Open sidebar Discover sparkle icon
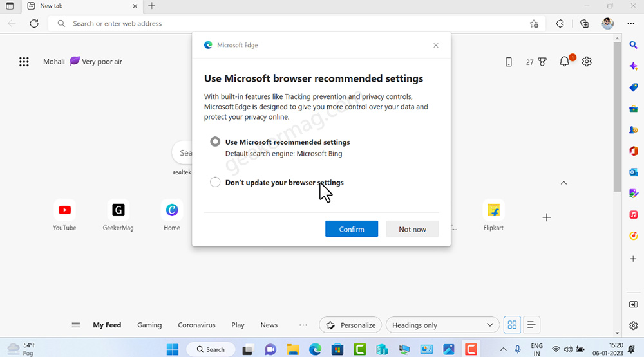This screenshot has width=644, height=357. (633, 66)
